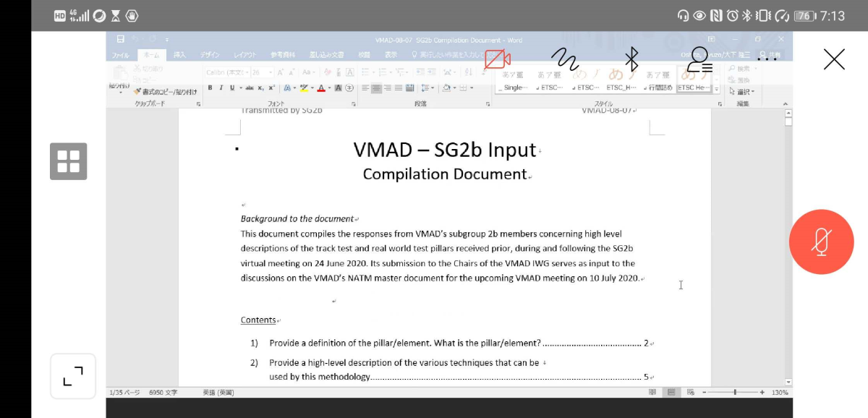
Task: Open the grid layout view button
Action: tap(68, 161)
